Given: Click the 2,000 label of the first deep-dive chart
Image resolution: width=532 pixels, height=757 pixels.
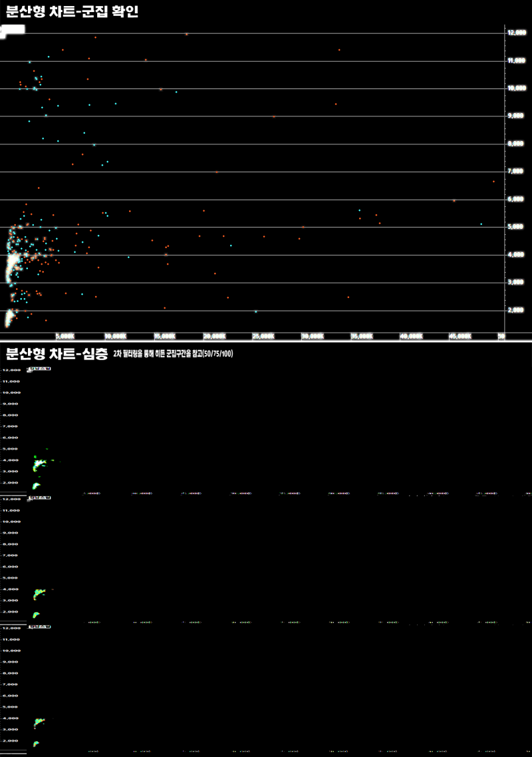Looking at the screenshot, I should pyautogui.click(x=10, y=482).
